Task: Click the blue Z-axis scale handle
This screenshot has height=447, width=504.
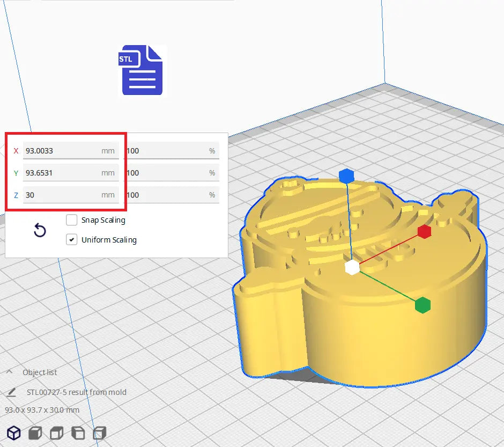Action: pos(347,175)
